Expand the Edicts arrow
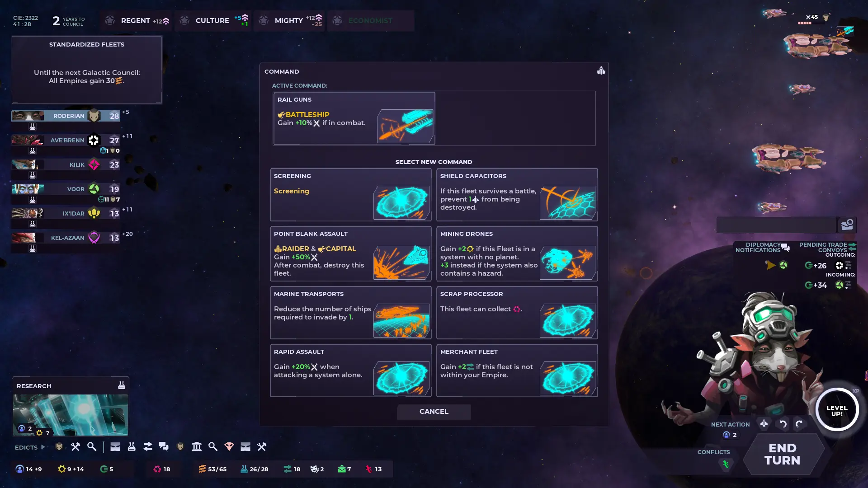This screenshot has width=868, height=488. (43, 447)
